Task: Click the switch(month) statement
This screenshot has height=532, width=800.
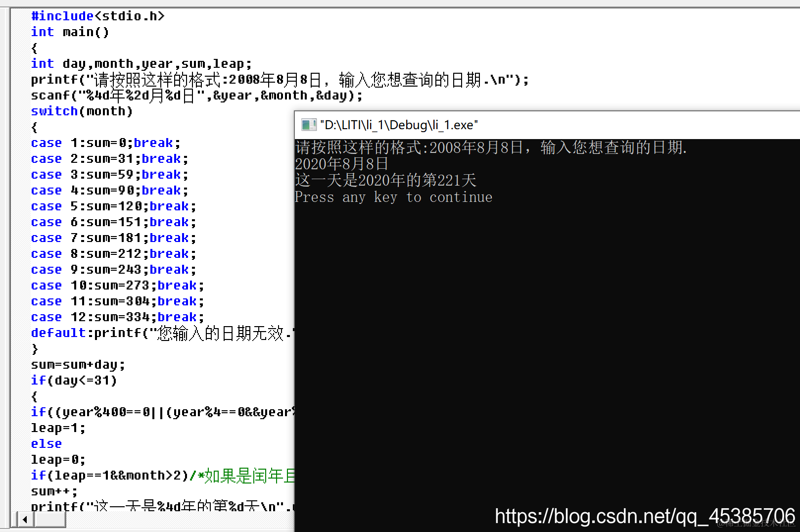Action: pos(82,111)
